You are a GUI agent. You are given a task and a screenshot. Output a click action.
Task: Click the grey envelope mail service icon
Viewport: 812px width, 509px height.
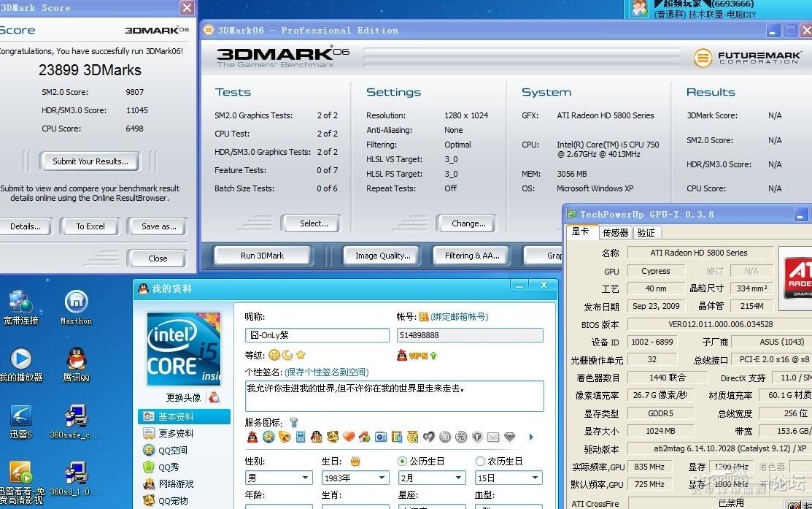tap(493, 437)
